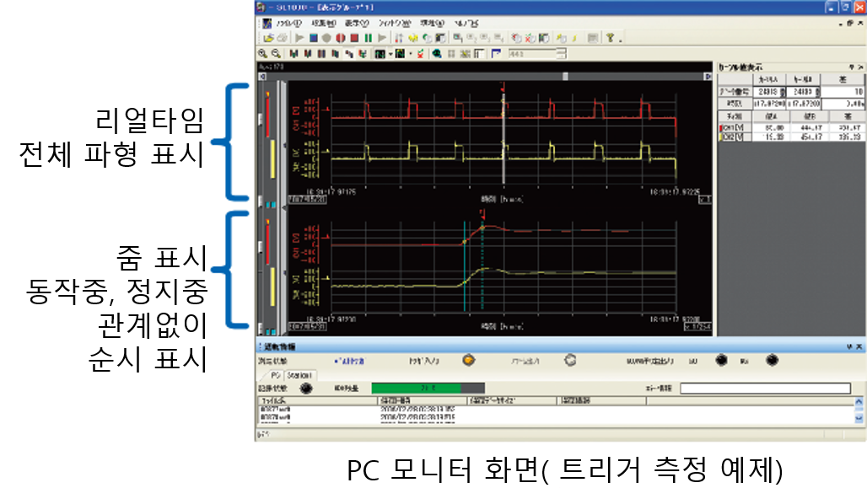
Task: Click the left scroll arrow above top waveform
Action: point(262,77)
